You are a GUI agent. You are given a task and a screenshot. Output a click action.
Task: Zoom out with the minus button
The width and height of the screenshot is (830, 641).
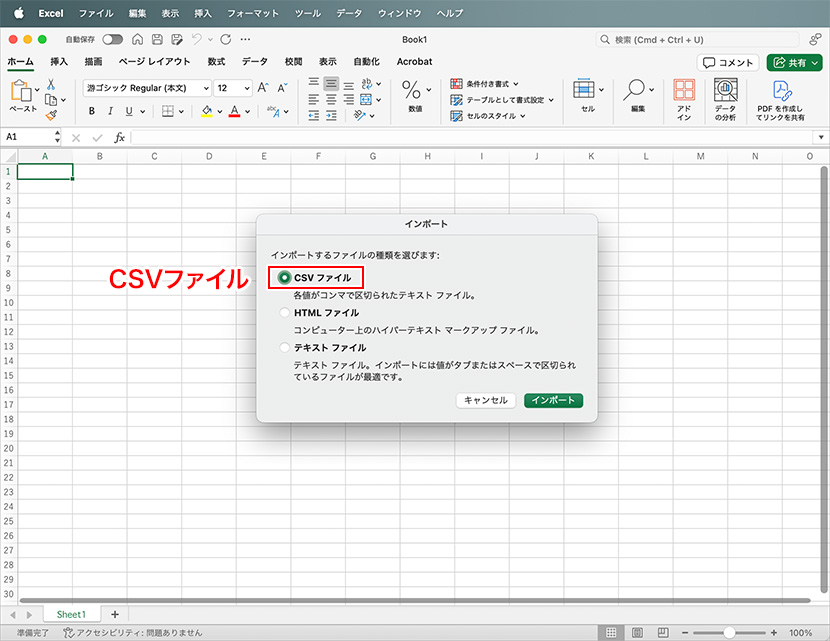pos(684,633)
